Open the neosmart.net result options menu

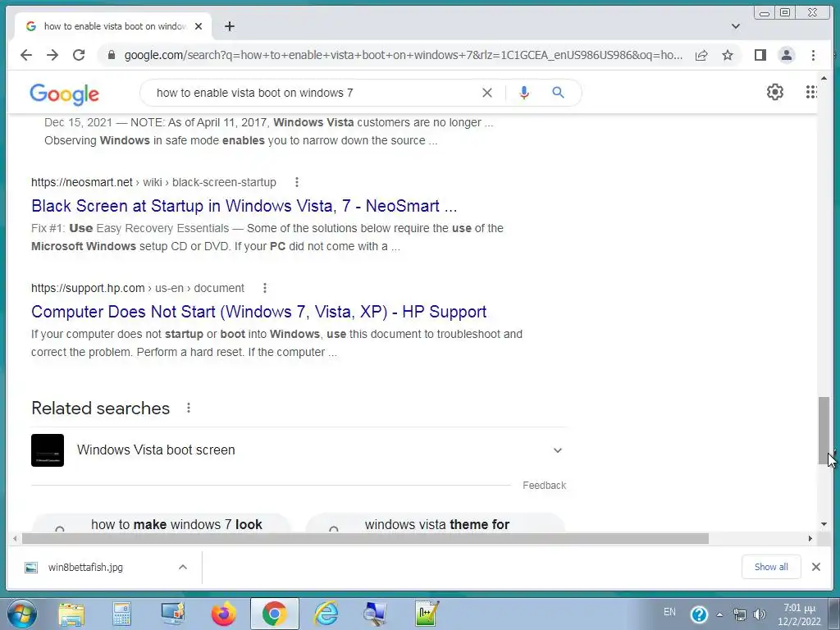coord(296,182)
